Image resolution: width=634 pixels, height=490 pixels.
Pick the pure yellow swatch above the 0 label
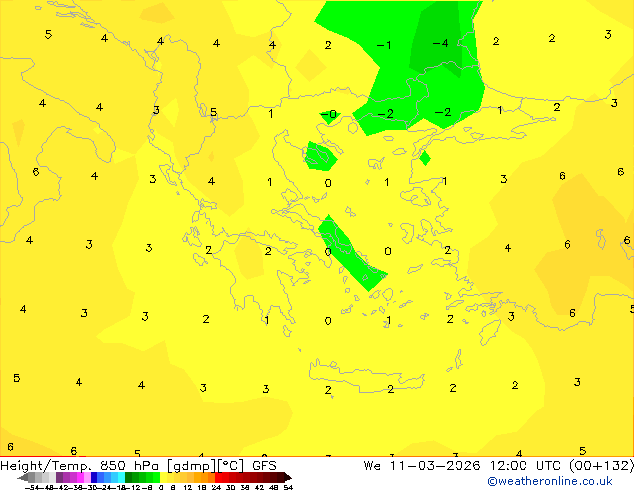coord(163,477)
